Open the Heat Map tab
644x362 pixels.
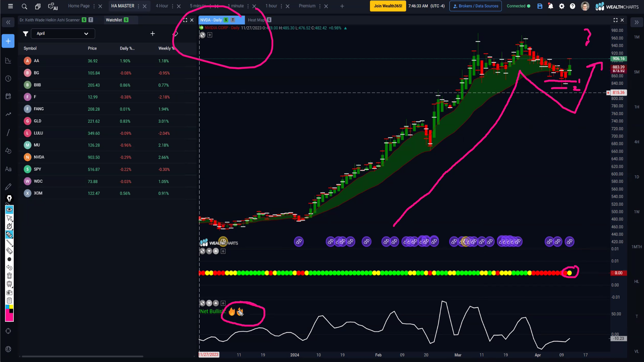(256, 20)
